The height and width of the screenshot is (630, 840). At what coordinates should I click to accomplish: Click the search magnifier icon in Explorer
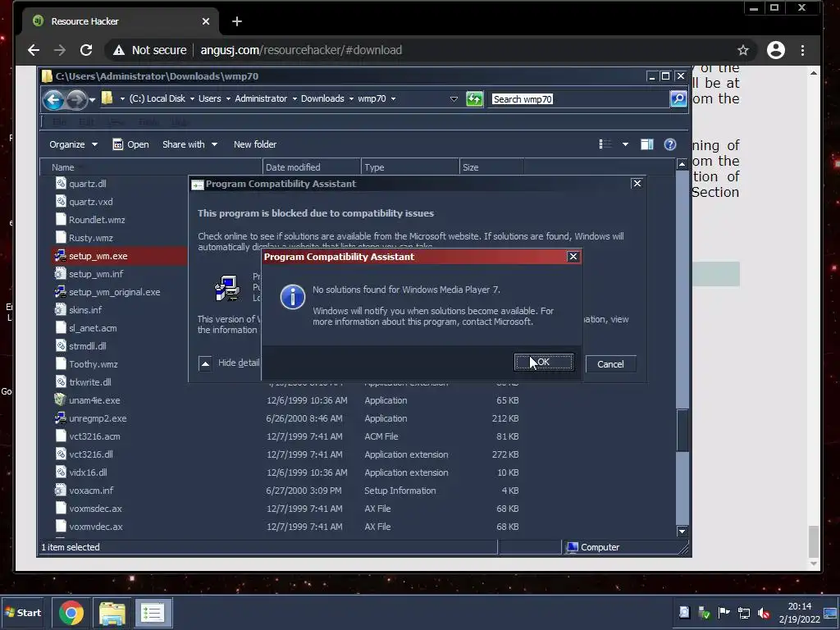[678, 99]
